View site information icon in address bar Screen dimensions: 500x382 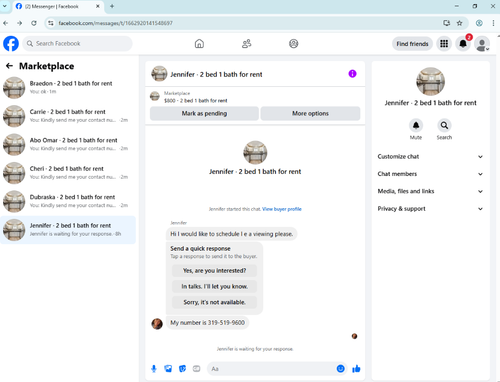pyautogui.click(x=51, y=23)
